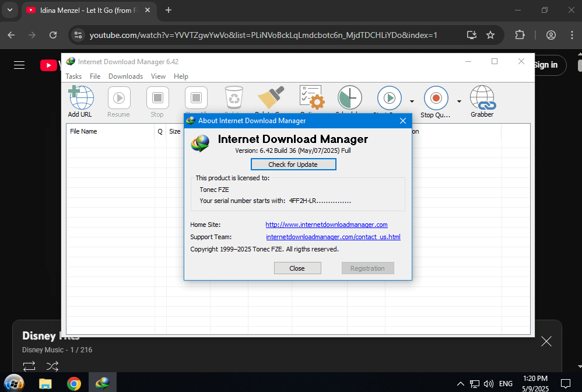Open File Explorer from taskbar
Viewport: 582px width, 392px height.
point(45,383)
